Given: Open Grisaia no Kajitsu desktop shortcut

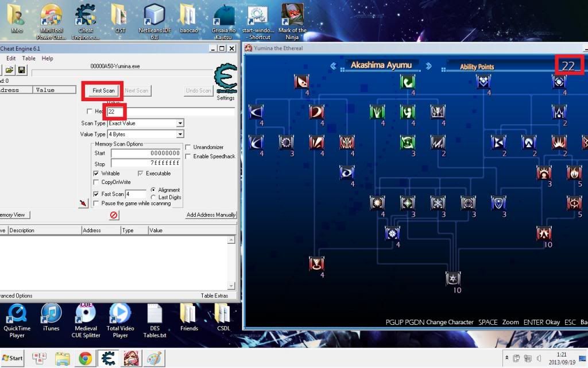Looking at the screenshot, I should [x=223, y=22].
